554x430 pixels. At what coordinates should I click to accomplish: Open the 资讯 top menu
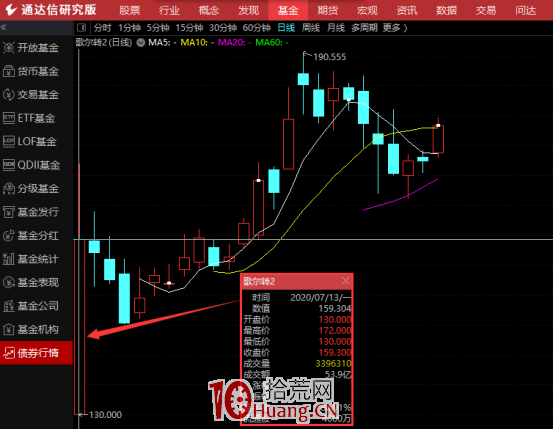pyautogui.click(x=407, y=10)
